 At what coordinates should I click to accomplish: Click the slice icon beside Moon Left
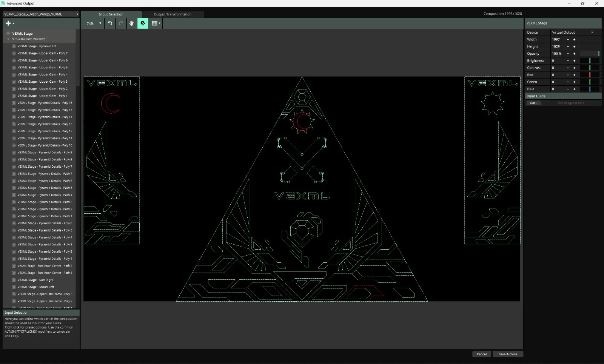point(14,287)
